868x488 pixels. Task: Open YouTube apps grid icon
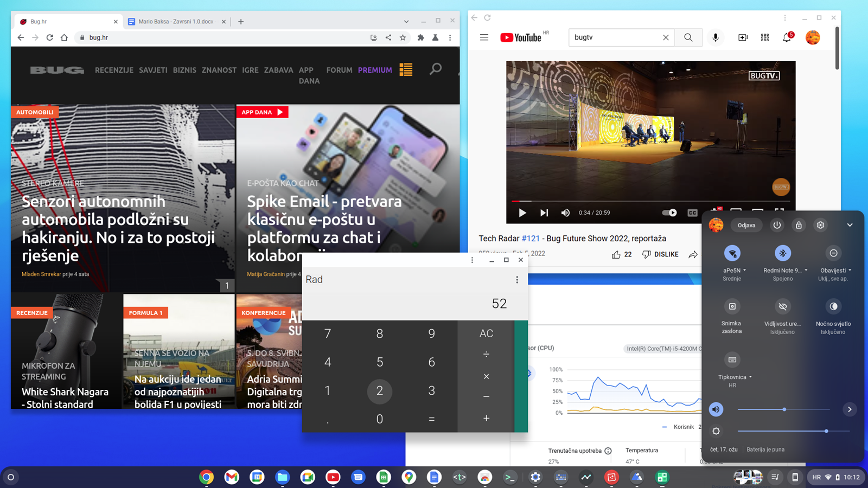(x=764, y=37)
